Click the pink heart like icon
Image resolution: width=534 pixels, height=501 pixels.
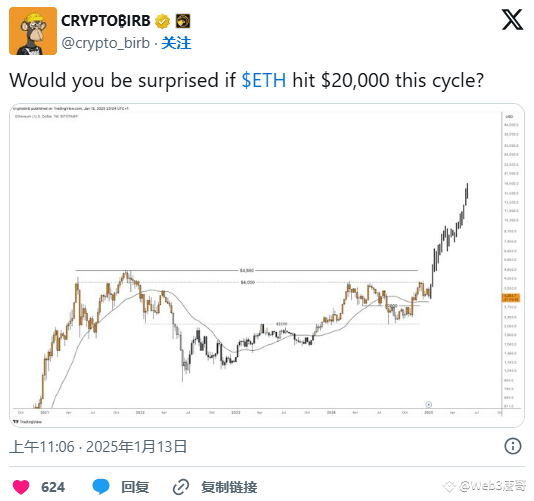click(x=21, y=487)
